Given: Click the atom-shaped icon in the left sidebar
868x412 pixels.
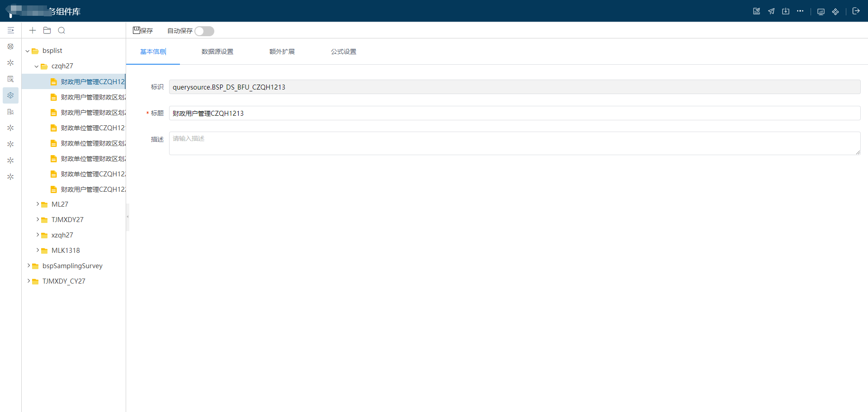Looking at the screenshot, I should click(10, 47).
